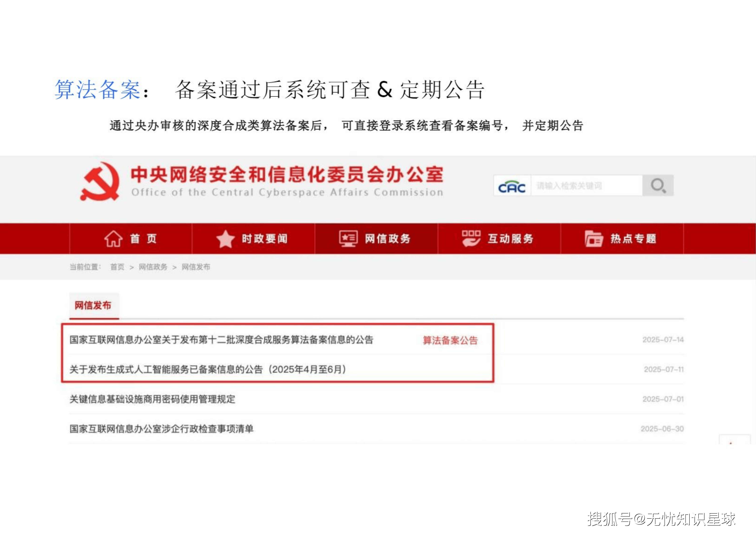Image resolution: width=756 pixels, height=535 pixels.
Task: Click 网信发布 in the breadcrumb
Action: [x=196, y=267]
